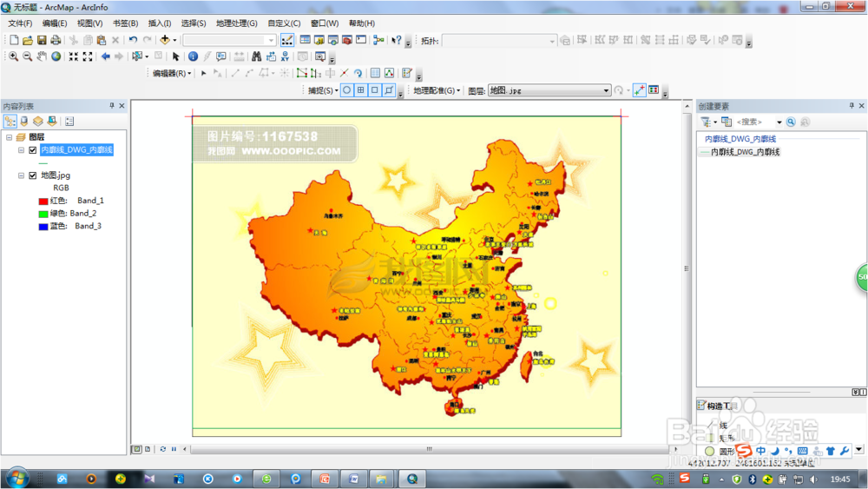Open the 拓扑 topology combo box
Screen dimensions: 868x489
click(499, 41)
